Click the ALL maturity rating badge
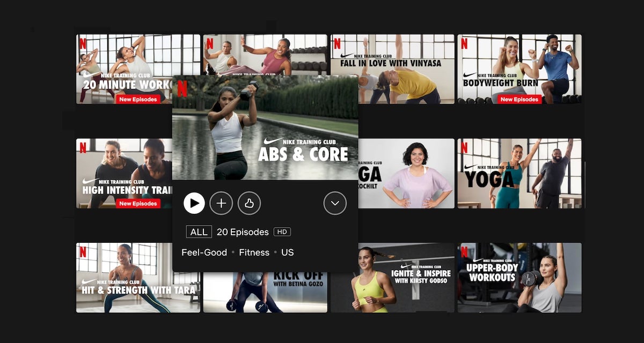Viewport: 644px width, 343px height. (199, 232)
